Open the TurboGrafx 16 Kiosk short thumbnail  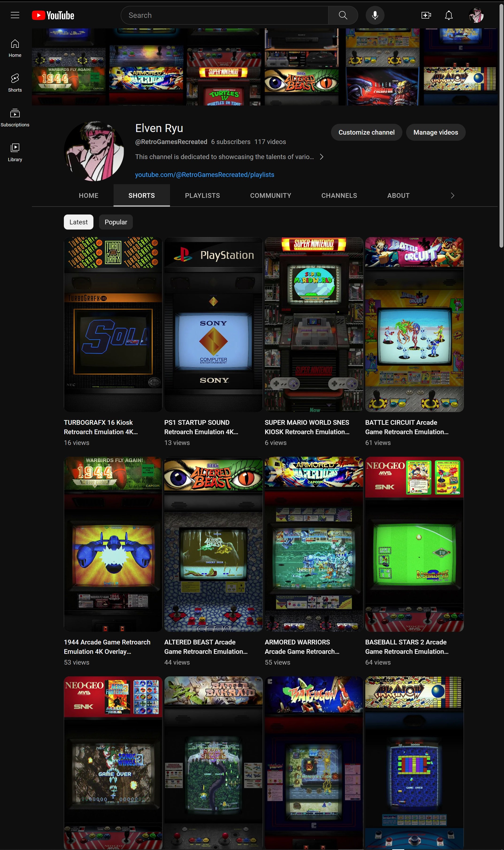pos(113,325)
